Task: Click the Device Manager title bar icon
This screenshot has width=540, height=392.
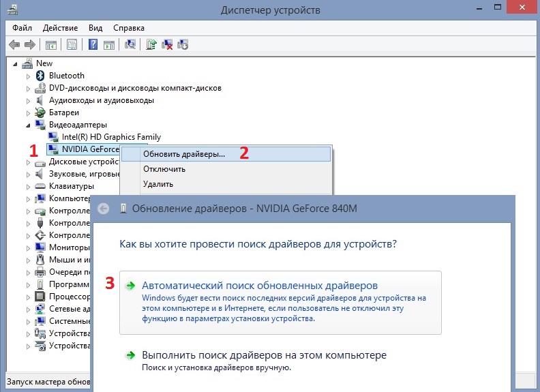Action: click(x=12, y=10)
